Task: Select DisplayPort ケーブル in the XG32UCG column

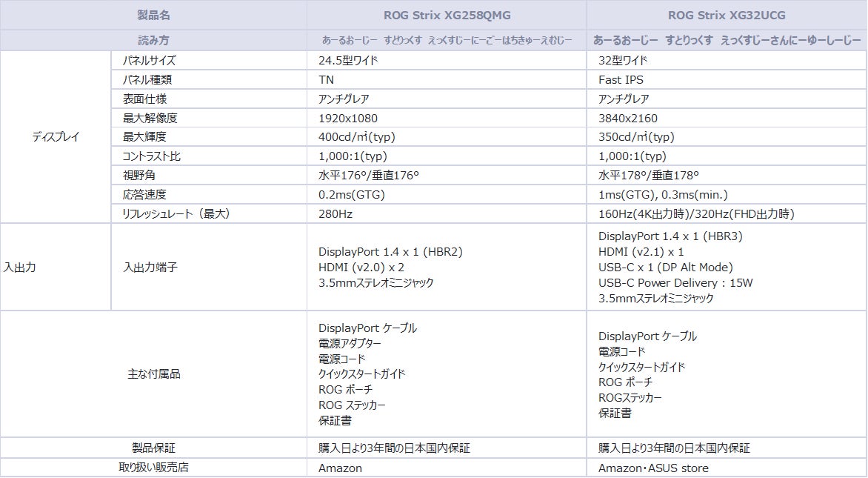Action: [x=648, y=336]
